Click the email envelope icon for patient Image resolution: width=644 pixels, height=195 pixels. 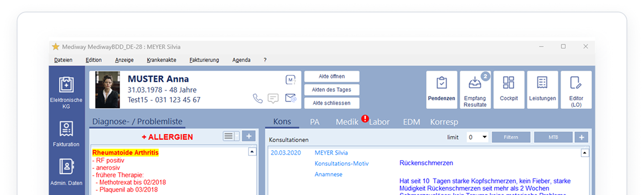click(290, 98)
